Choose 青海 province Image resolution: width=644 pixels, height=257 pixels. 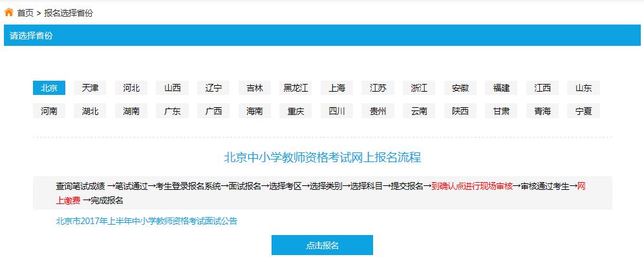(542, 111)
